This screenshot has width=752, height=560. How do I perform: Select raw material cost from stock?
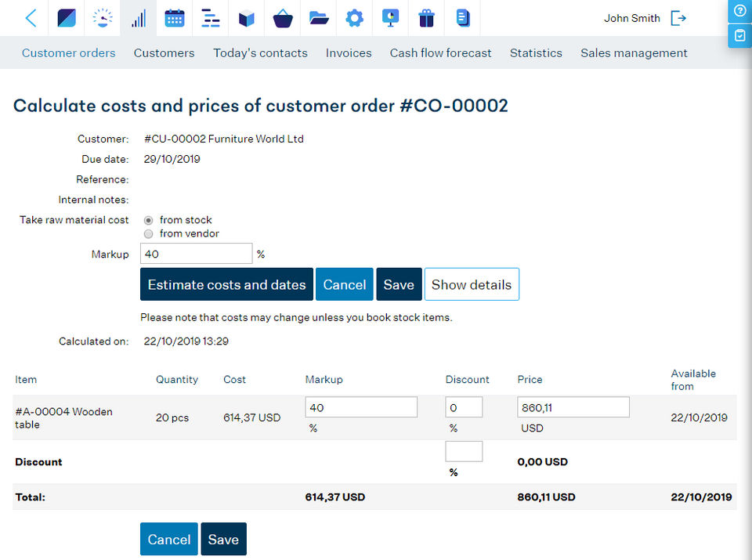[x=149, y=220]
